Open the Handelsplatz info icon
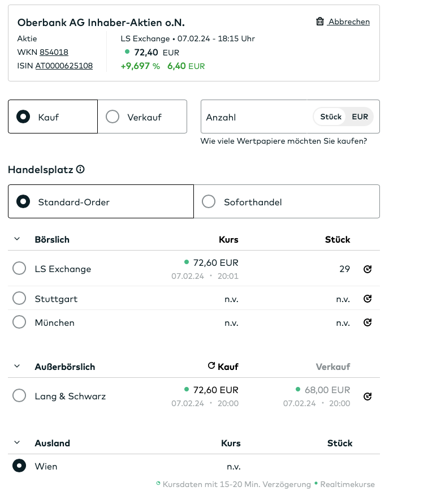Screen dimensions: 428x504 coord(80,169)
